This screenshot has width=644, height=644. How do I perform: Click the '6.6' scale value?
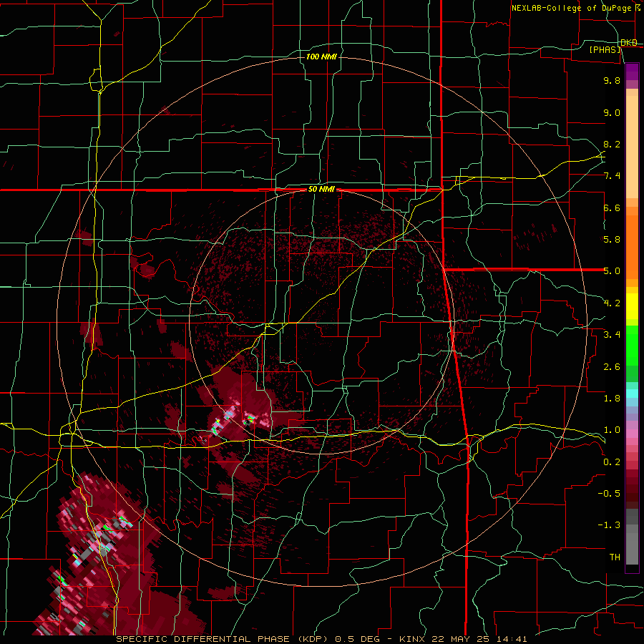tap(612, 208)
